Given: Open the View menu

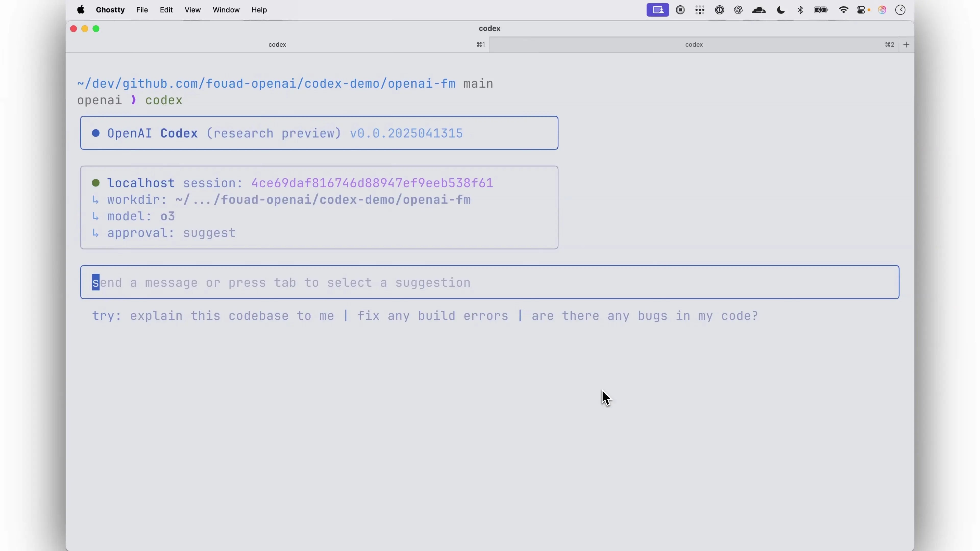Looking at the screenshot, I should 192,10.
